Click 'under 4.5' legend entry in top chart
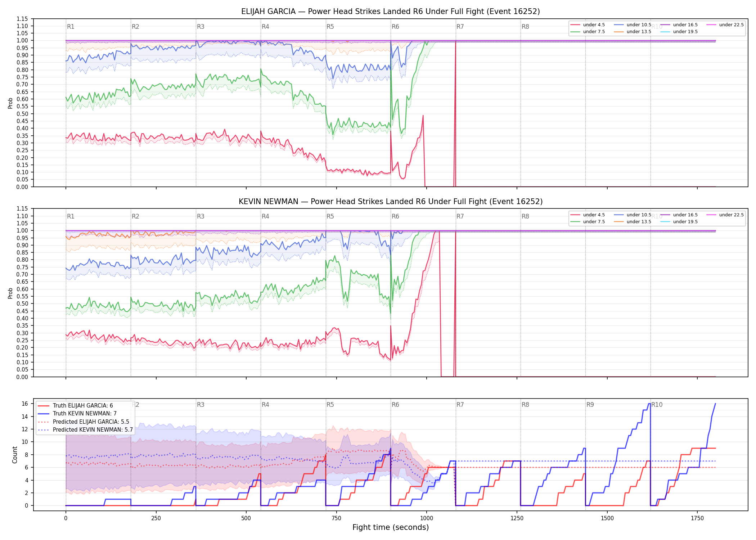Viewport: 756px width, 540px height. [x=588, y=25]
